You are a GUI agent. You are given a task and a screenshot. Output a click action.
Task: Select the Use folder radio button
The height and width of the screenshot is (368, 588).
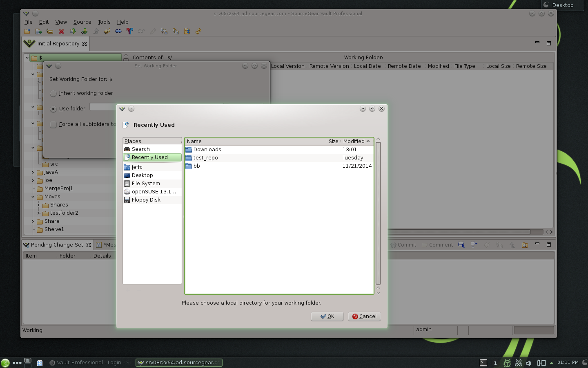[53, 109]
